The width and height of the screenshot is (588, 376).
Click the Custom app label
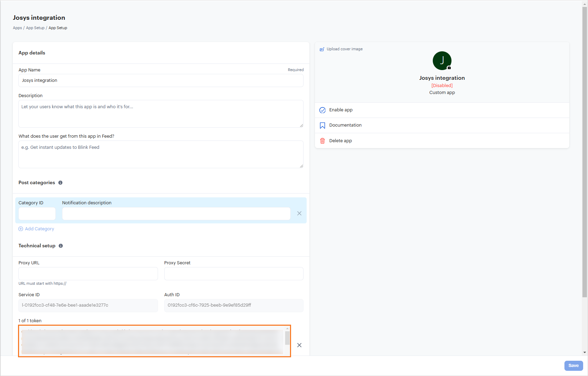tap(442, 93)
